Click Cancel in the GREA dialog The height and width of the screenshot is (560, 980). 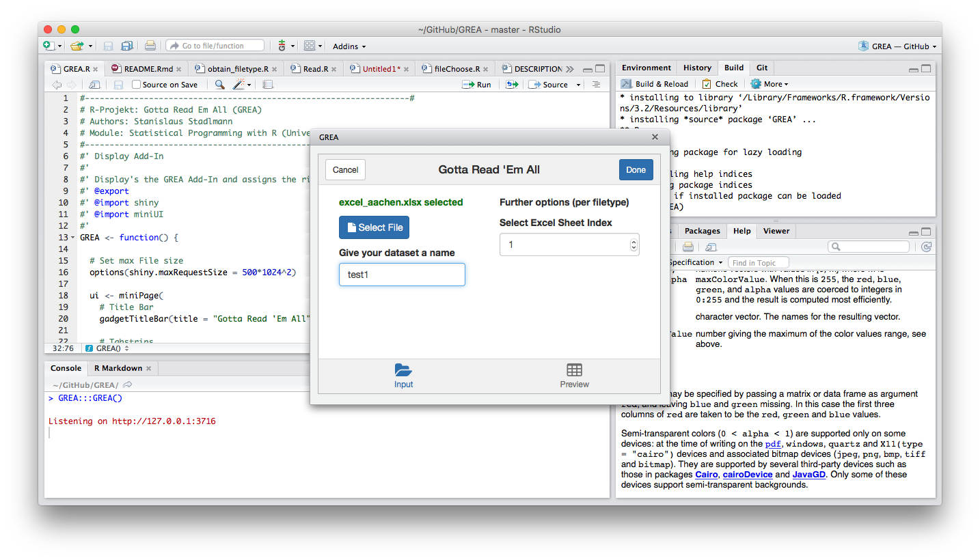pos(345,170)
